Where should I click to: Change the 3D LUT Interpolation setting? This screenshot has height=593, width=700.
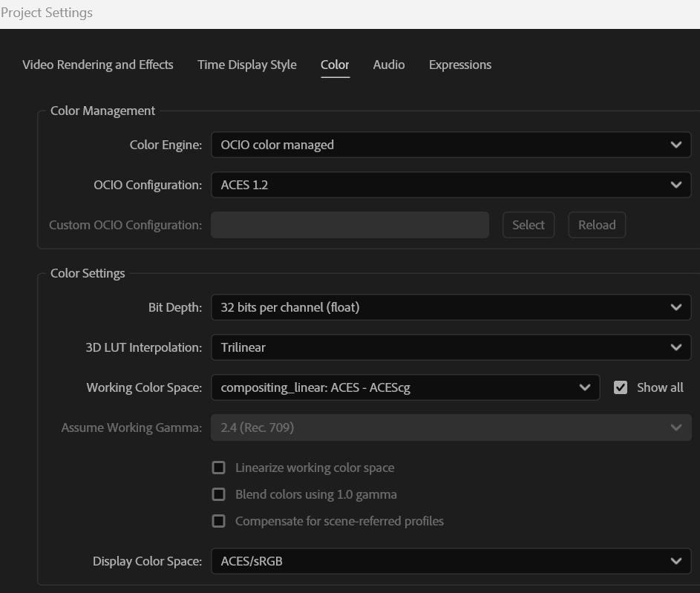tap(450, 347)
